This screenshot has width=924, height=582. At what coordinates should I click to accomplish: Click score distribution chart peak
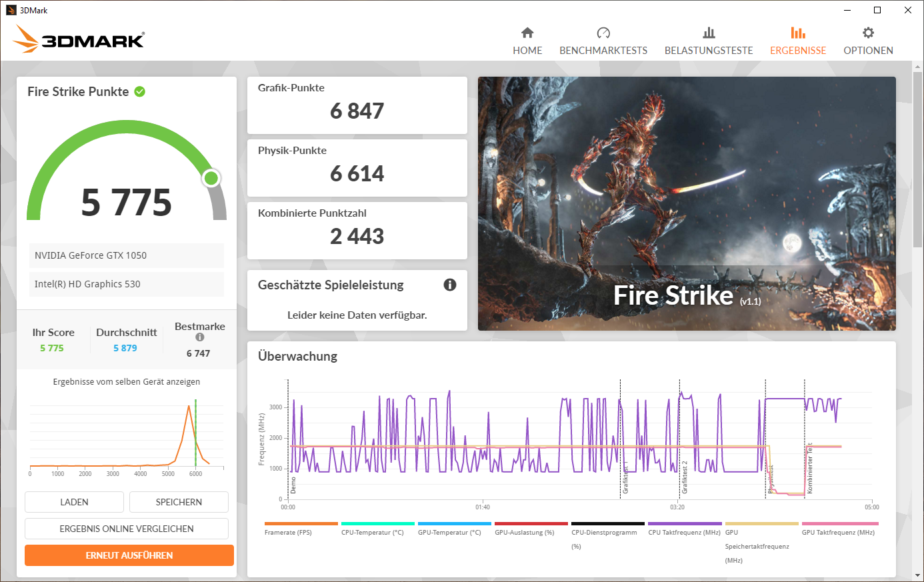[189, 406]
